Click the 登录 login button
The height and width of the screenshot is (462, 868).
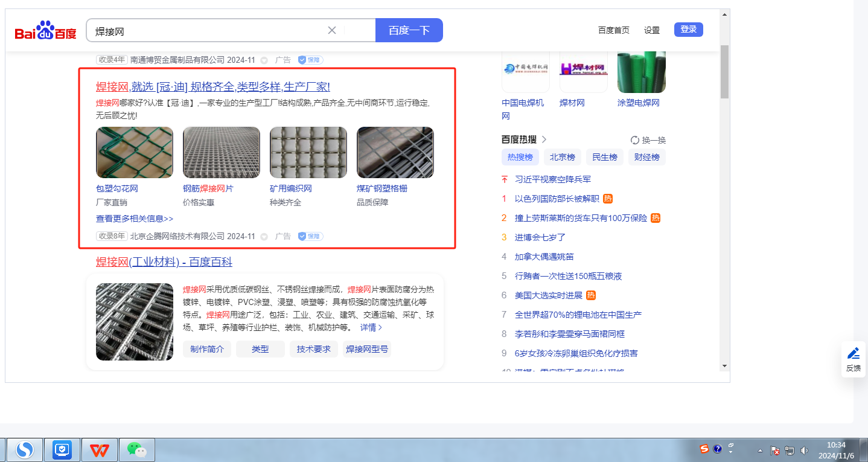pyautogui.click(x=689, y=30)
